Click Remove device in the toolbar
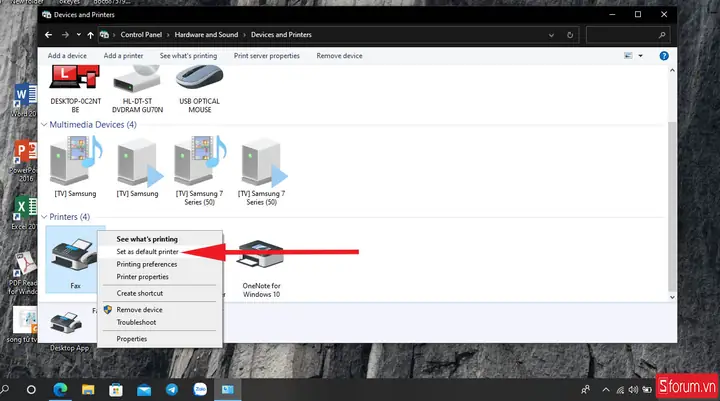The height and width of the screenshot is (401, 720). [x=339, y=56]
